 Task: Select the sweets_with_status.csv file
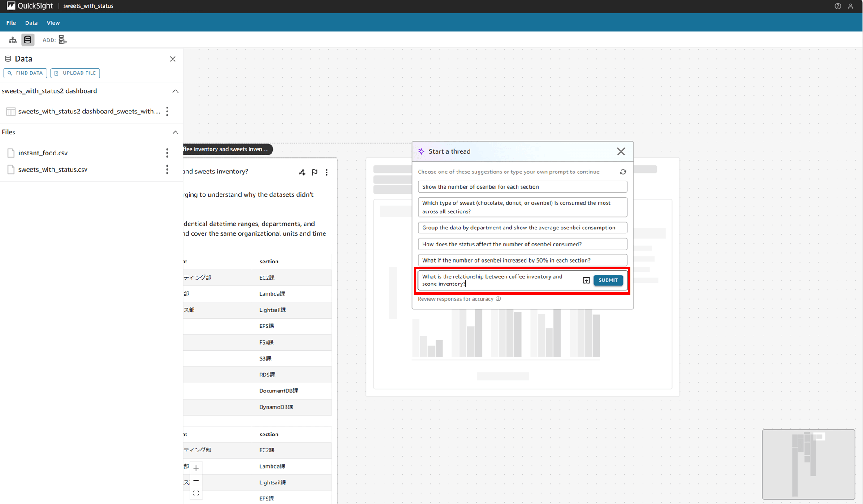tap(53, 169)
